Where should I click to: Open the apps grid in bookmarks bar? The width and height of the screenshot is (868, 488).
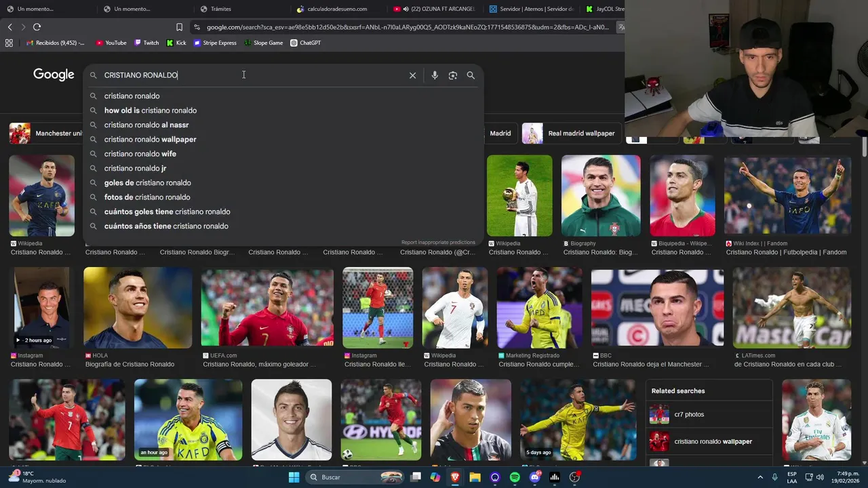point(9,43)
